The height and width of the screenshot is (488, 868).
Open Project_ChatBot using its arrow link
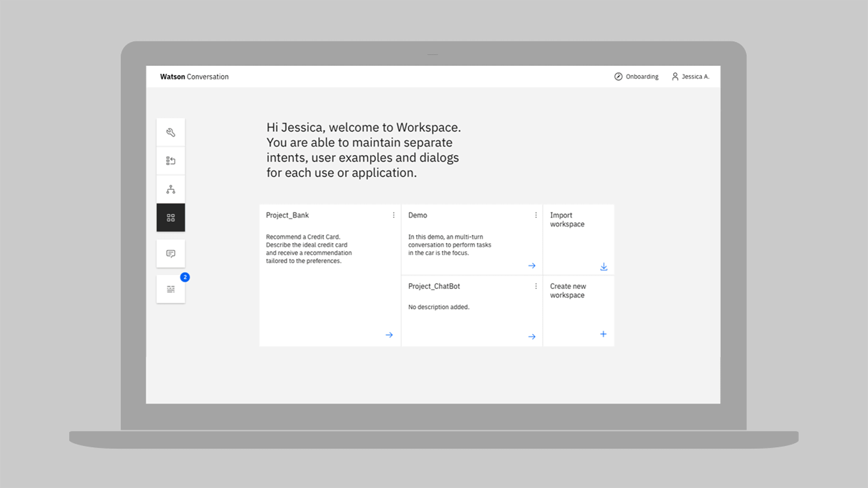[x=532, y=336]
